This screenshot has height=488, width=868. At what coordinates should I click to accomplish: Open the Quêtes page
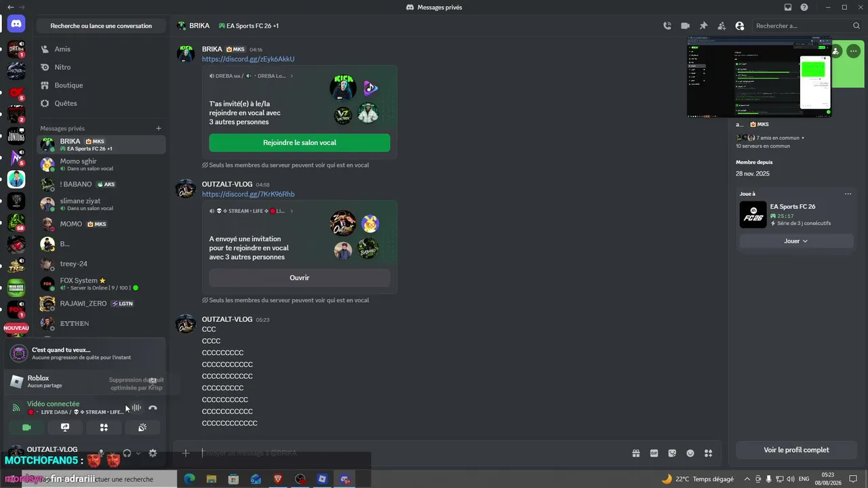click(x=101, y=103)
